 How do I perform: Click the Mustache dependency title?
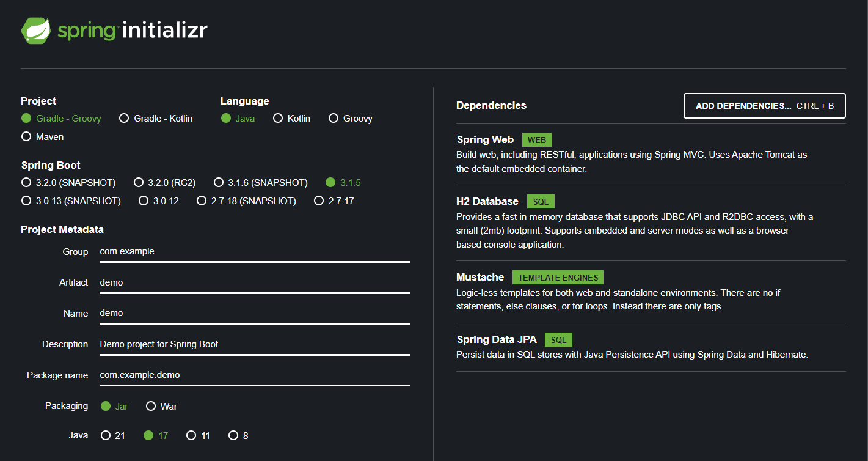coord(480,278)
